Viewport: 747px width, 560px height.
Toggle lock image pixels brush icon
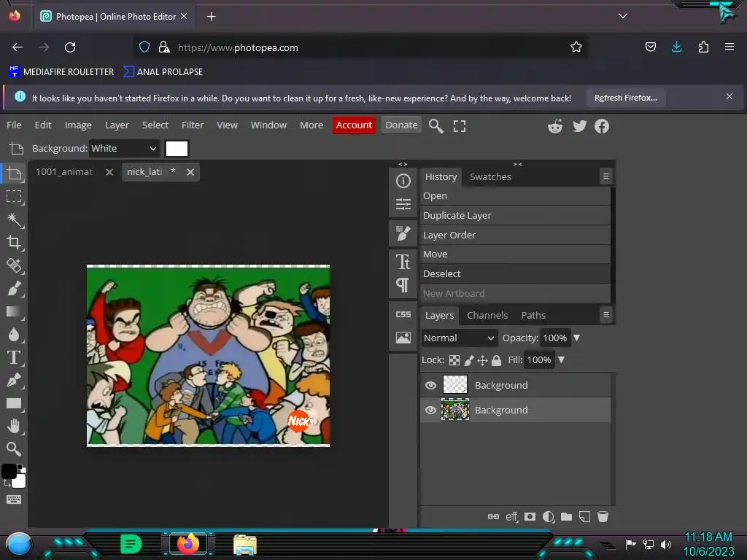coord(469,360)
